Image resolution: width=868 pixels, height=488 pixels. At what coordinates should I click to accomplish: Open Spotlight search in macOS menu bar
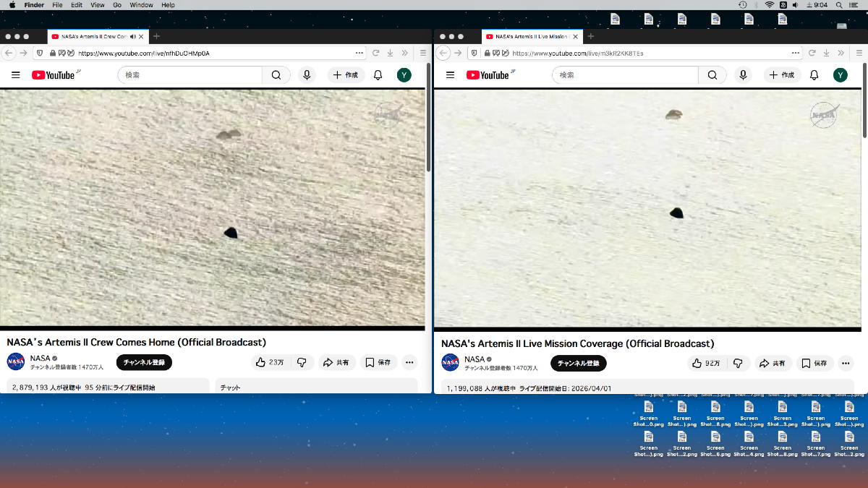coord(841,5)
